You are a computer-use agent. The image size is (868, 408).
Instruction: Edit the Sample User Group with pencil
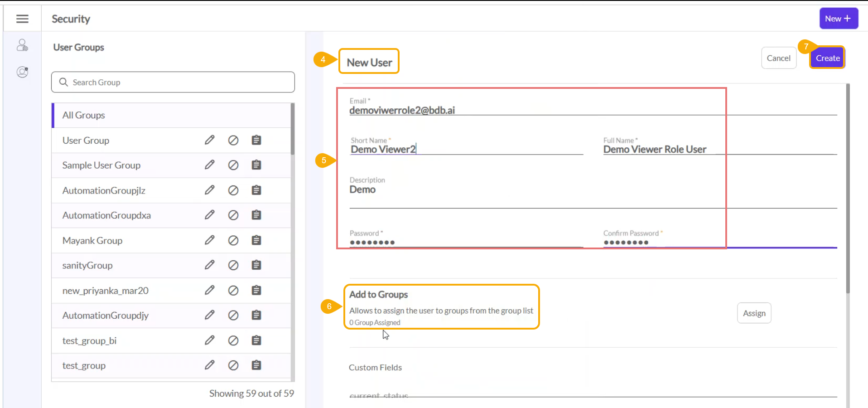209,165
